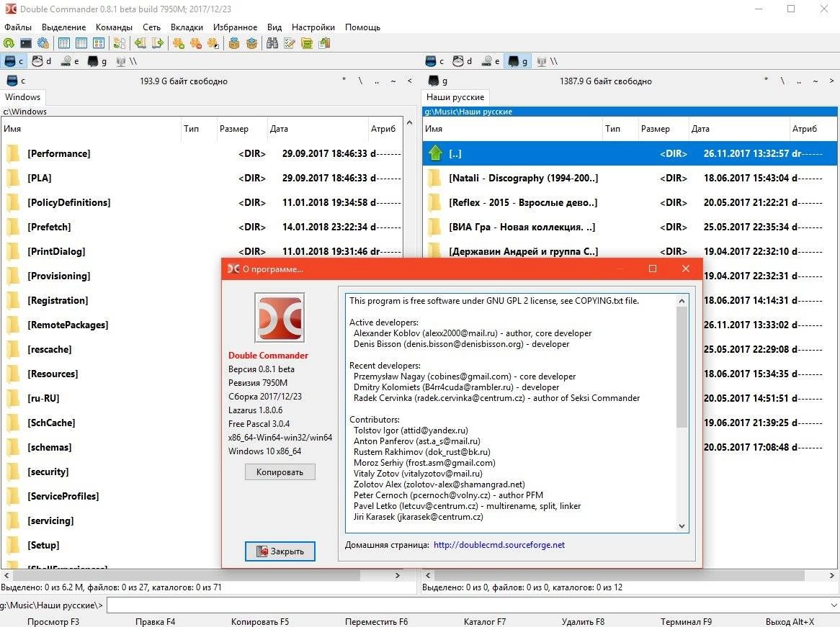Image resolution: width=840 pixels, height=627 pixels.
Task: Open network \\ in left drive bar
Action: (126, 62)
